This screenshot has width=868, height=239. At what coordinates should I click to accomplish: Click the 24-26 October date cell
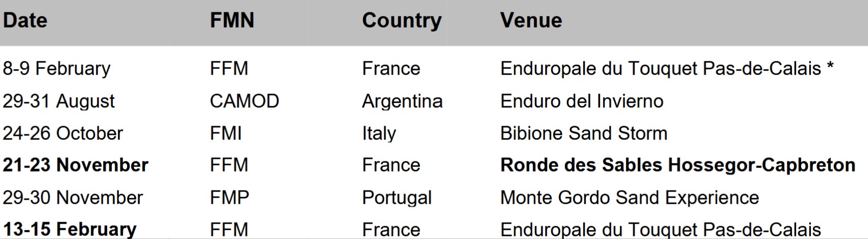point(63,133)
